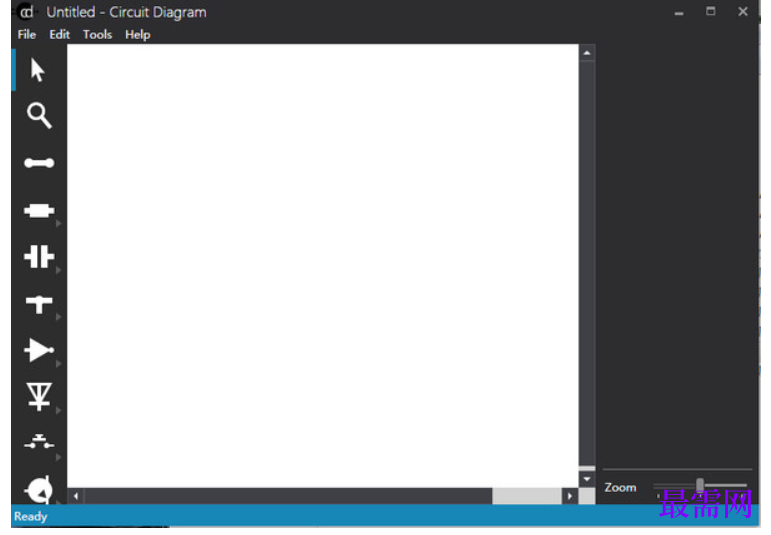Expand the triangle gate tool variants arrow
This screenshot has width=771, height=535.
click(x=59, y=364)
